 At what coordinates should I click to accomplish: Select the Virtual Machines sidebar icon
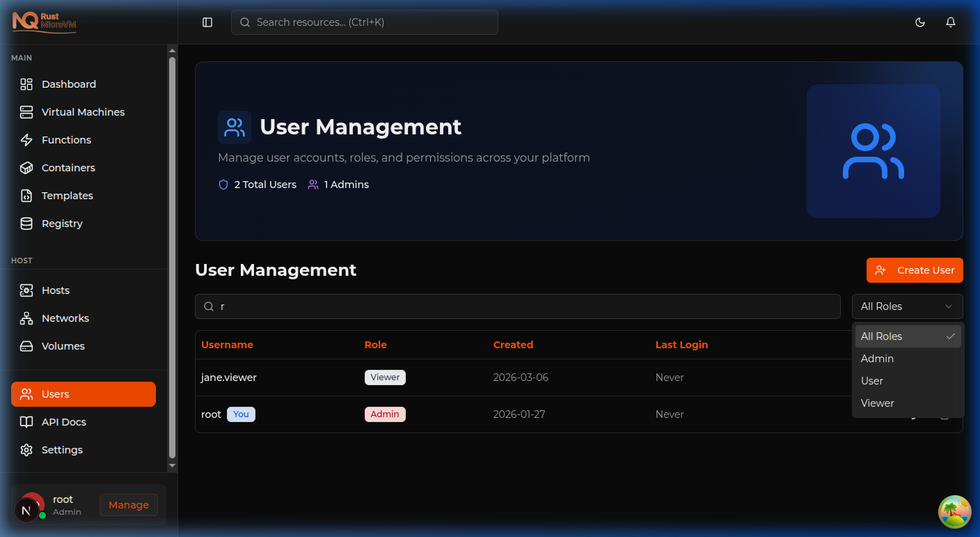26,111
